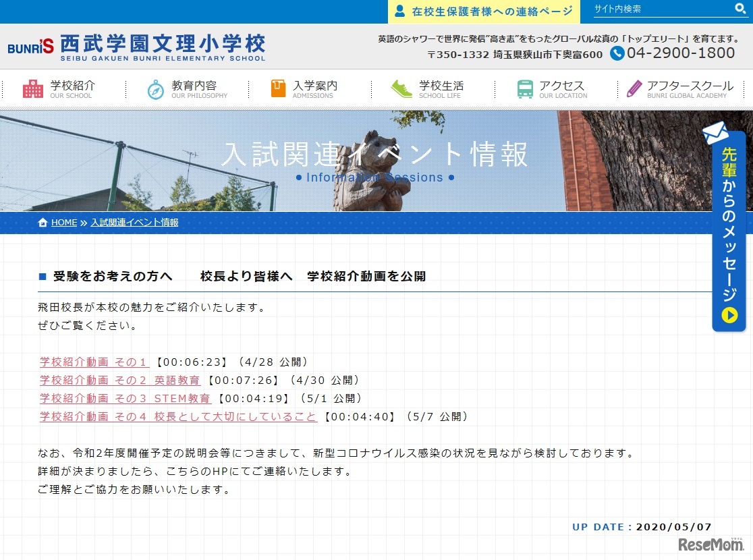Click the home icon in the breadcrumb

tap(42, 222)
